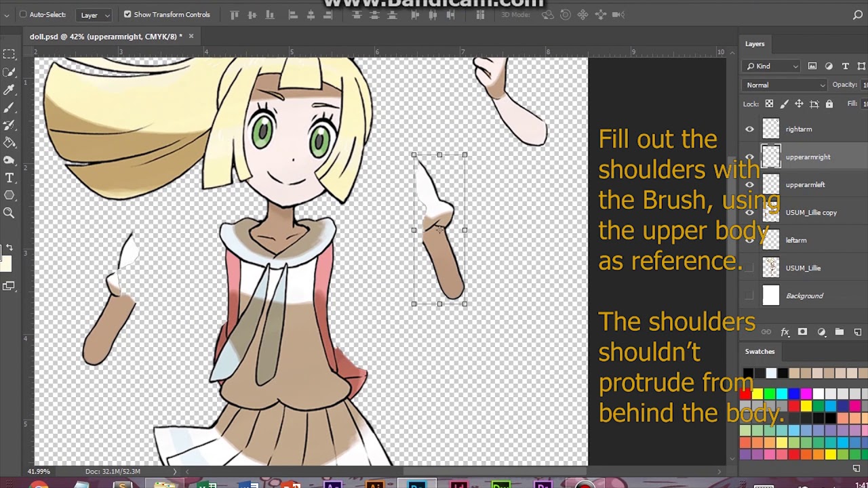Open search at top right
The width and height of the screenshot is (868, 488).
pyautogui.click(x=858, y=14)
